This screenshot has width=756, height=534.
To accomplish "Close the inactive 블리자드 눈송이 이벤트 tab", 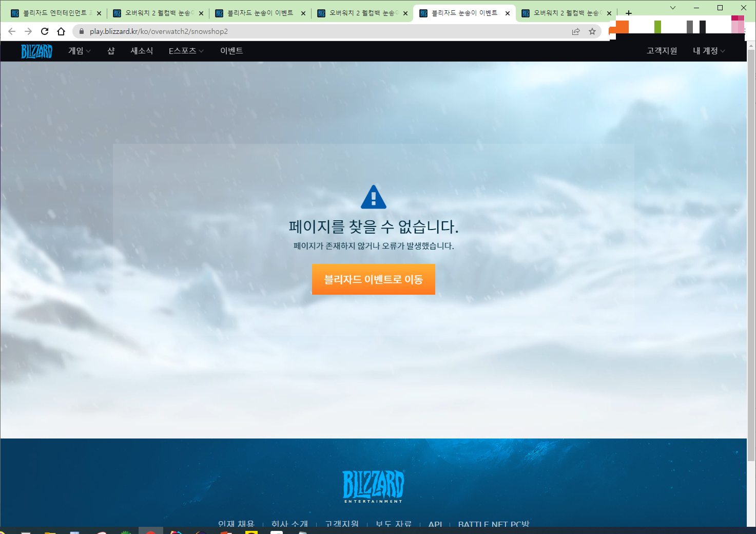I will click(303, 13).
